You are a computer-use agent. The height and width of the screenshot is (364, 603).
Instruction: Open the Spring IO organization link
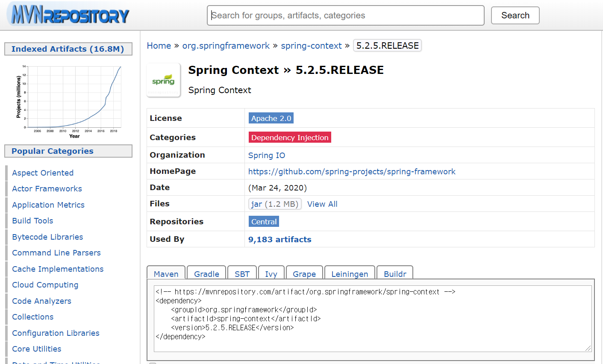pyautogui.click(x=267, y=156)
